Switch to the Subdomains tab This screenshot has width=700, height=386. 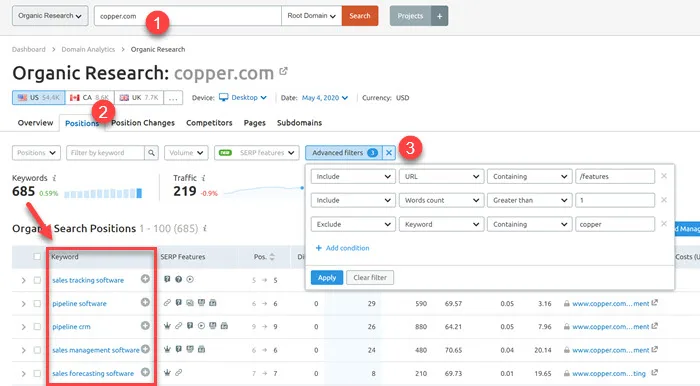click(x=299, y=123)
